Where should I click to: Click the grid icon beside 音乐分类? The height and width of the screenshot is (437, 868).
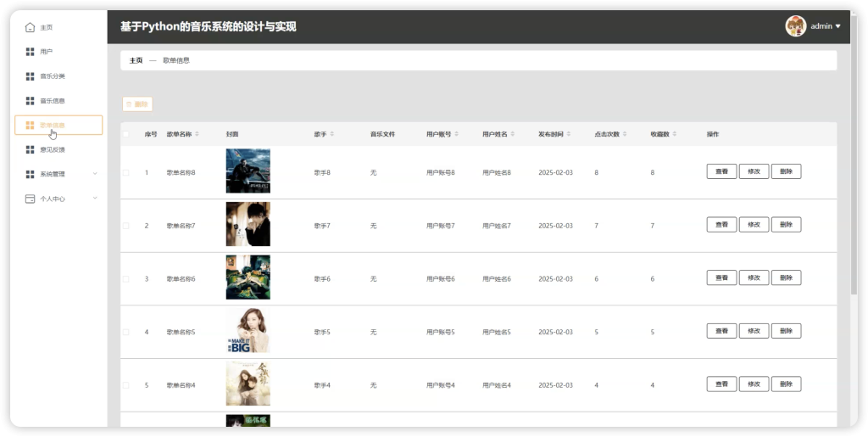[30, 76]
